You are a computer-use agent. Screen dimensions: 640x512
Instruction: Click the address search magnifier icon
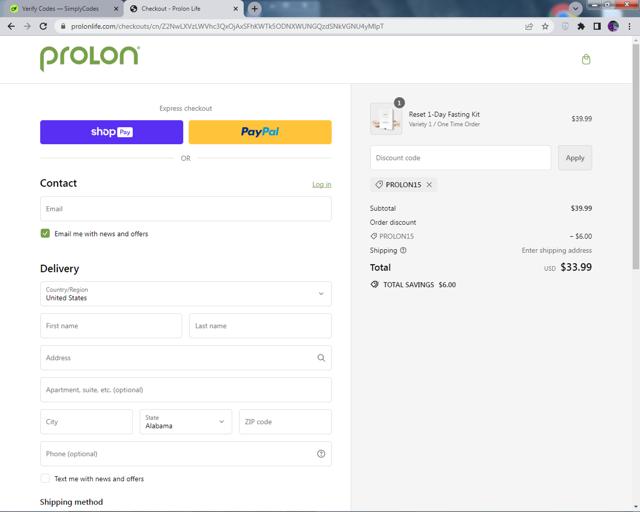[x=321, y=358]
